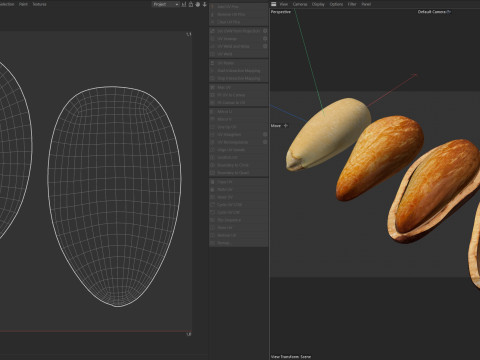Click Start Interactive Mapping
This screenshot has width=480, height=360.
point(239,71)
